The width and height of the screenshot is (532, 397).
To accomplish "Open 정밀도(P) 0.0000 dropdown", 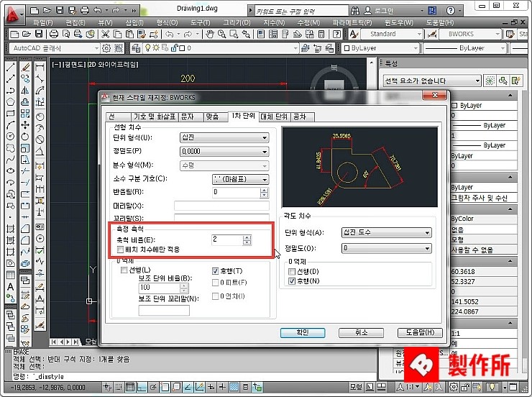I will pyautogui.click(x=224, y=151).
